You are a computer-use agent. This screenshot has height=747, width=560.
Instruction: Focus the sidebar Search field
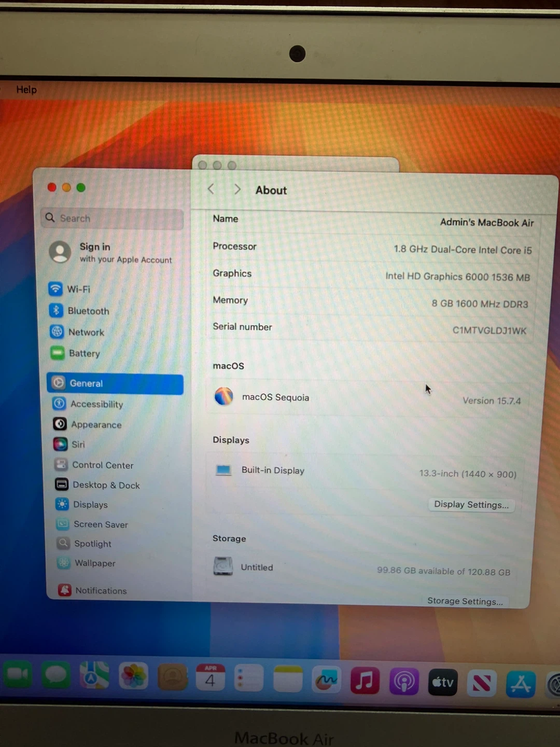pyautogui.click(x=113, y=218)
